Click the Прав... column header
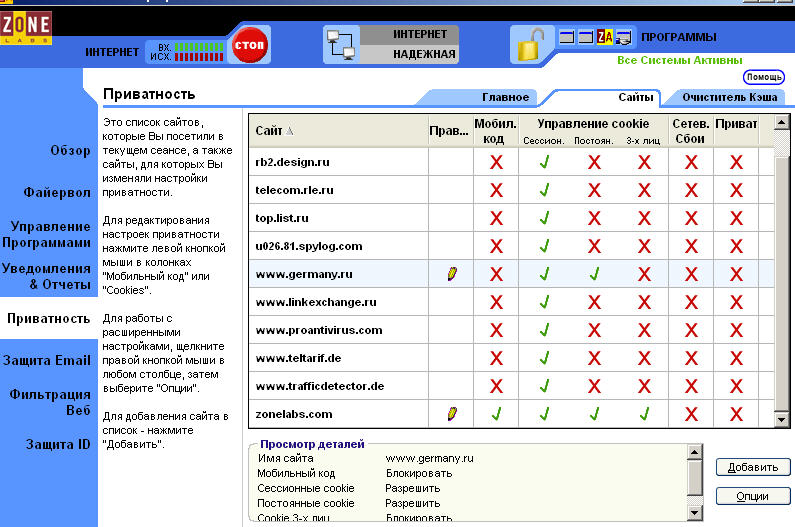Image resolution: width=795 pixels, height=527 pixels. pyautogui.click(x=450, y=131)
